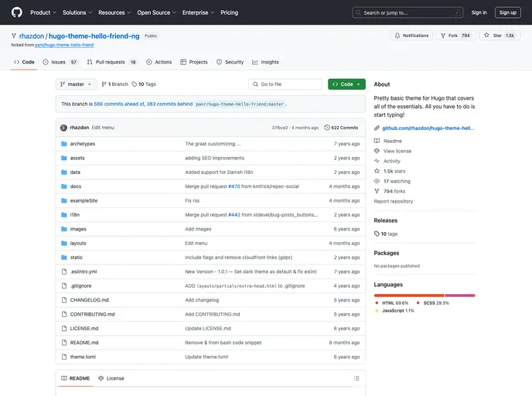The width and height of the screenshot is (532, 396).
Task: Open the master branch dropdown
Action: point(76,84)
